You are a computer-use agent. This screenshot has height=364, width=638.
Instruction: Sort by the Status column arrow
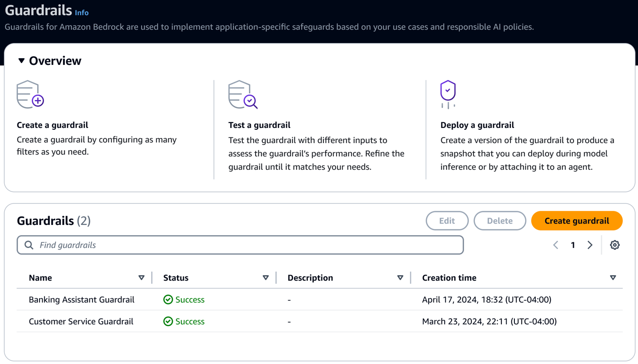265,278
